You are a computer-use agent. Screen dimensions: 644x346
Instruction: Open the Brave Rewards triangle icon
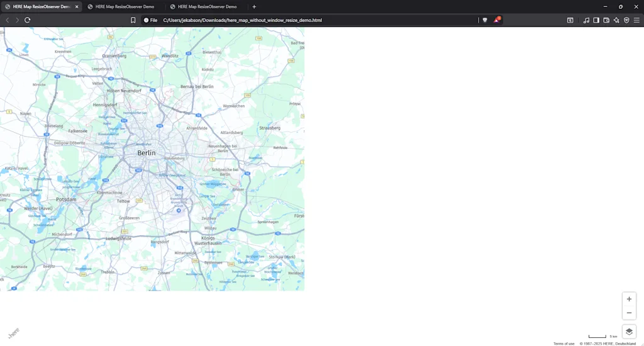[496, 20]
